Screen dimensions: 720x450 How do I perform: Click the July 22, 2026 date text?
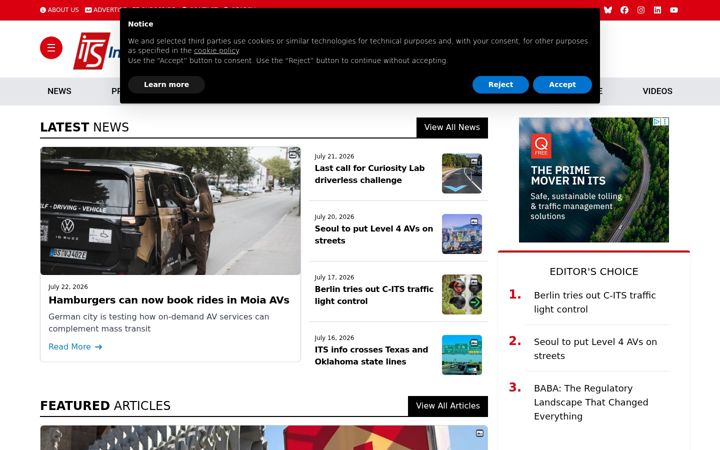coord(68,287)
